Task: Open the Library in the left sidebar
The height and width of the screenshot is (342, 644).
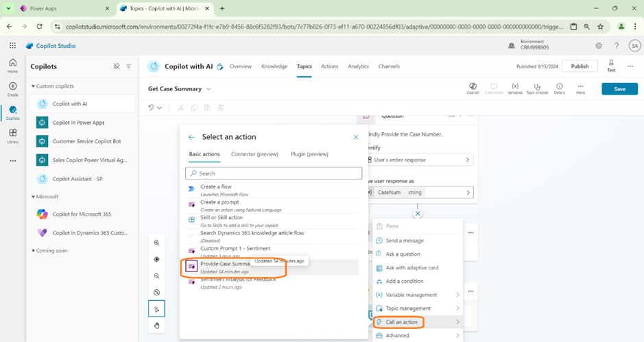Action: click(12, 136)
